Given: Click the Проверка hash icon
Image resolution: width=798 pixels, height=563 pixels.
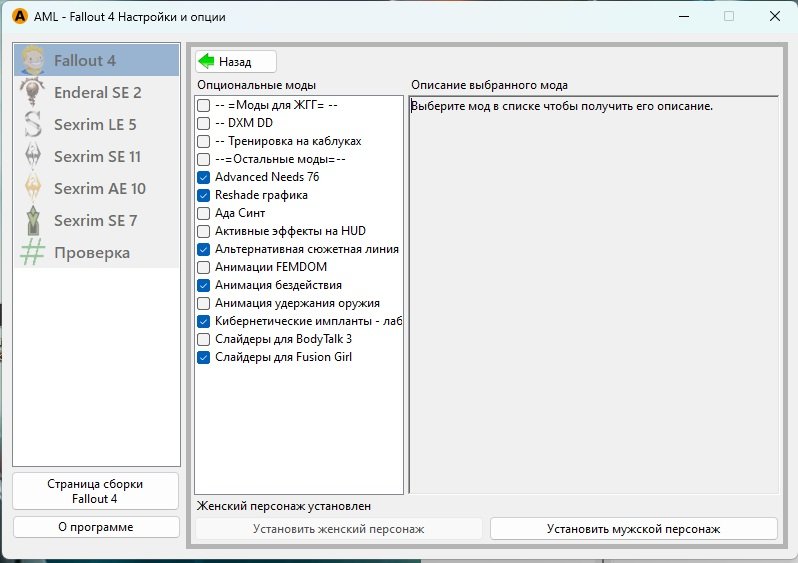Looking at the screenshot, I should click(33, 252).
